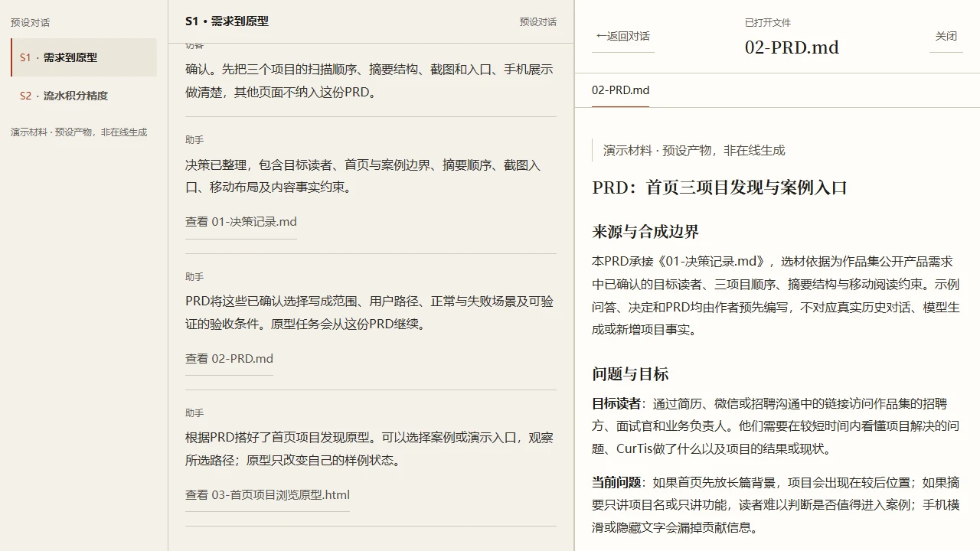This screenshot has width=980, height=551.
Task: Close the opened file panel via 关闭
Action: click(x=946, y=36)
